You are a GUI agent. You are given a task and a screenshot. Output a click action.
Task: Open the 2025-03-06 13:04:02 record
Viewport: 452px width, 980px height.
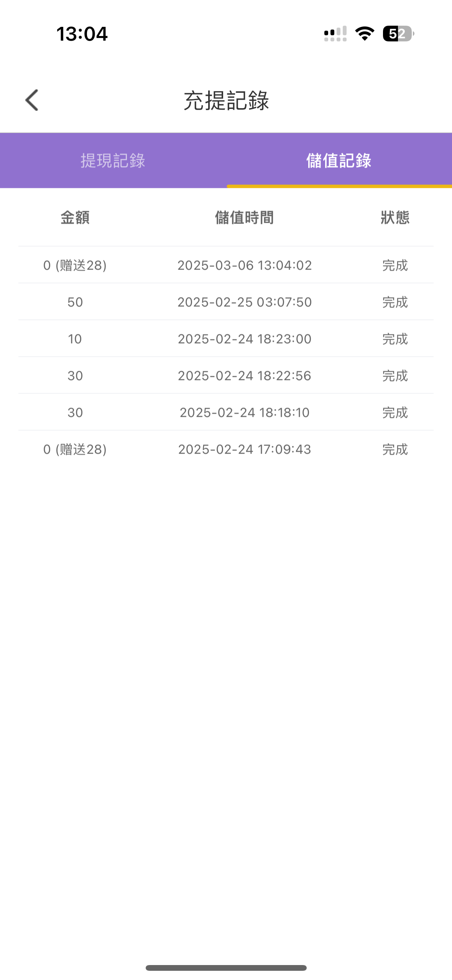pos(245,265)
